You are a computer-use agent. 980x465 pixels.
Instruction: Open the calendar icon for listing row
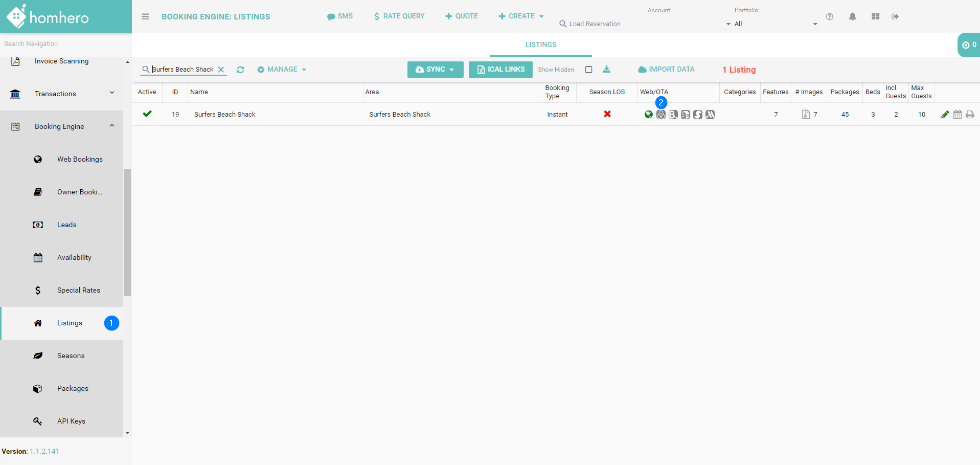click(x=958, y=115)
